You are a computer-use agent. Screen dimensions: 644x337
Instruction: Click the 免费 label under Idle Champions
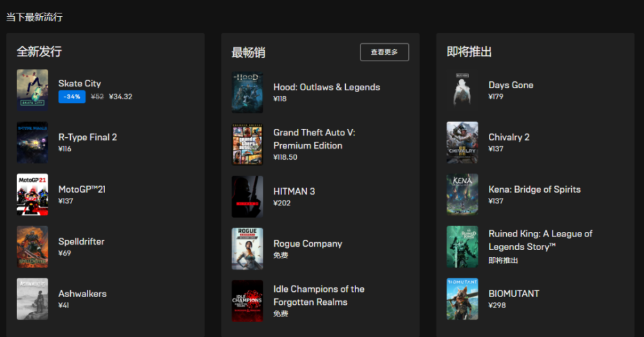coord(281,314)
